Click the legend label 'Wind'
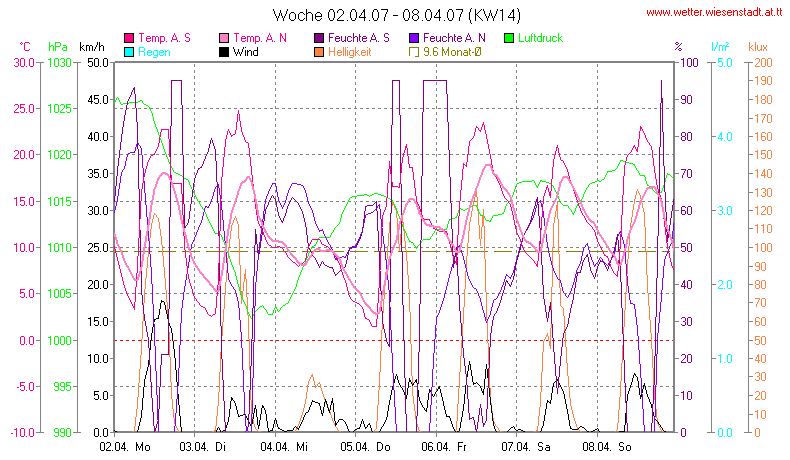 [246, 52]
